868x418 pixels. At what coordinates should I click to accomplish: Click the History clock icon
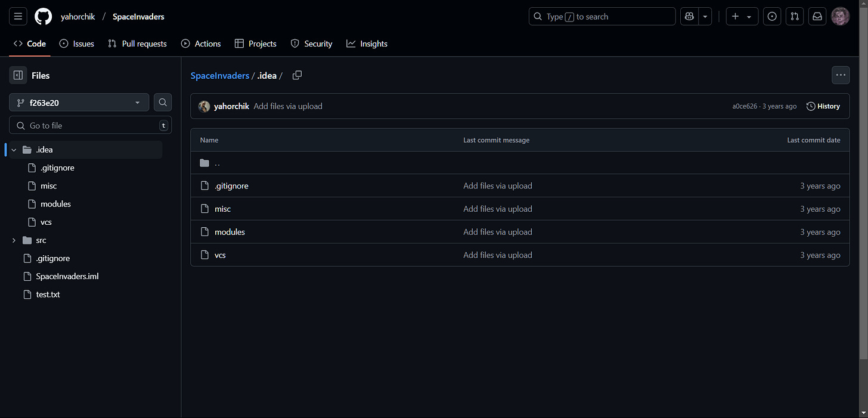pyautogui.click(x=810, y=106)
